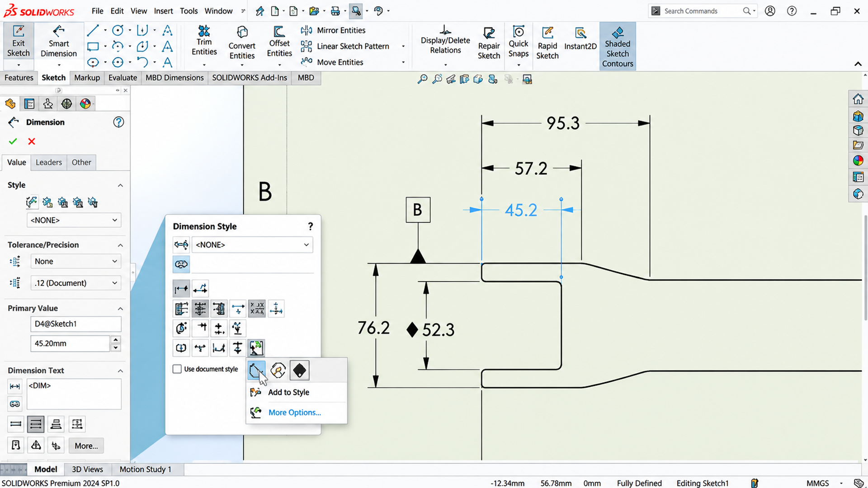Check the Use document style box
The width and height of the screenshot is (868, 488).
(x=177, y=369)
